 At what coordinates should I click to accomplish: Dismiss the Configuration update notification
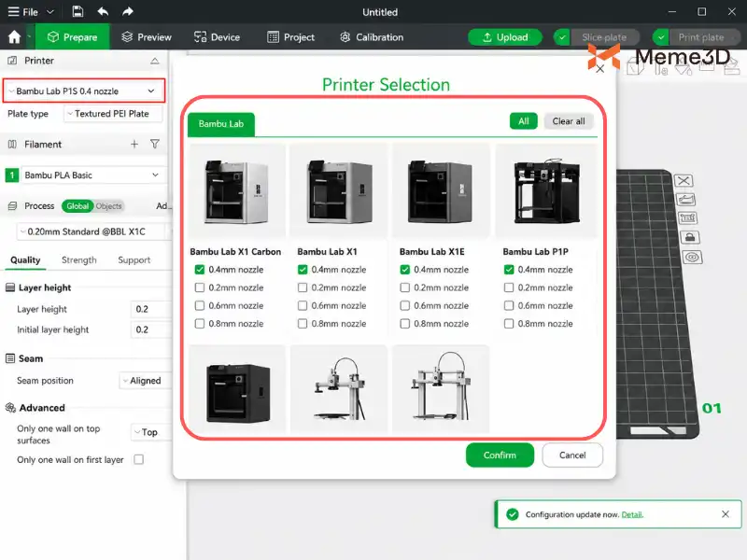726,514
